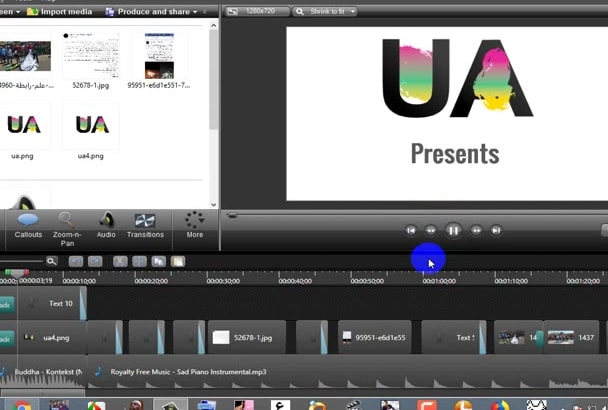Click the preview zoom magnifier icon
The image size is (608, 410).
[x=299, y=12]
